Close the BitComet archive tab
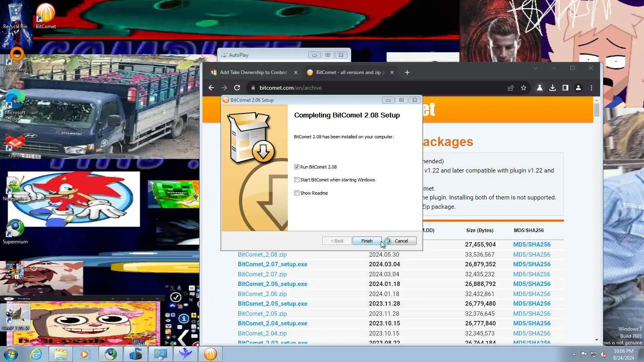Image resolution: width=644 pixels, height=362 pixels. [x=392, y=72]
